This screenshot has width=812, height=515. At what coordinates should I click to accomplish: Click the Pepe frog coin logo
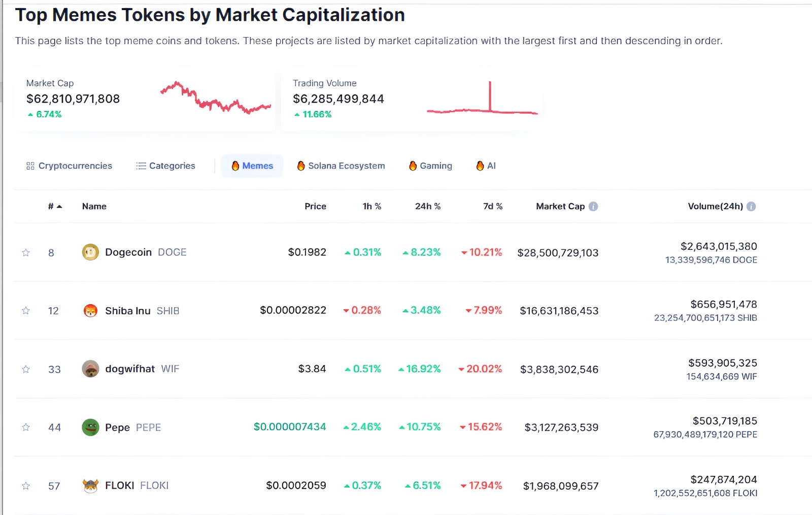tap(90, 427)
